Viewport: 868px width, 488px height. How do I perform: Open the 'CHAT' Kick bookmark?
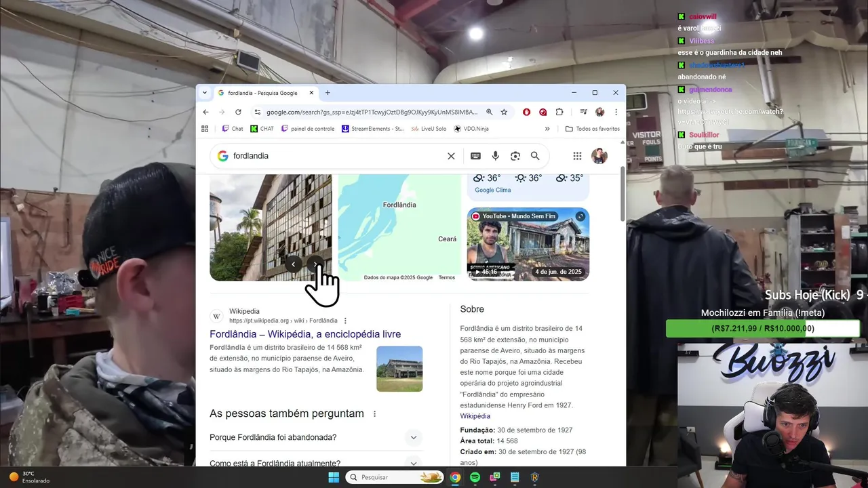click(x=262, y=129)
